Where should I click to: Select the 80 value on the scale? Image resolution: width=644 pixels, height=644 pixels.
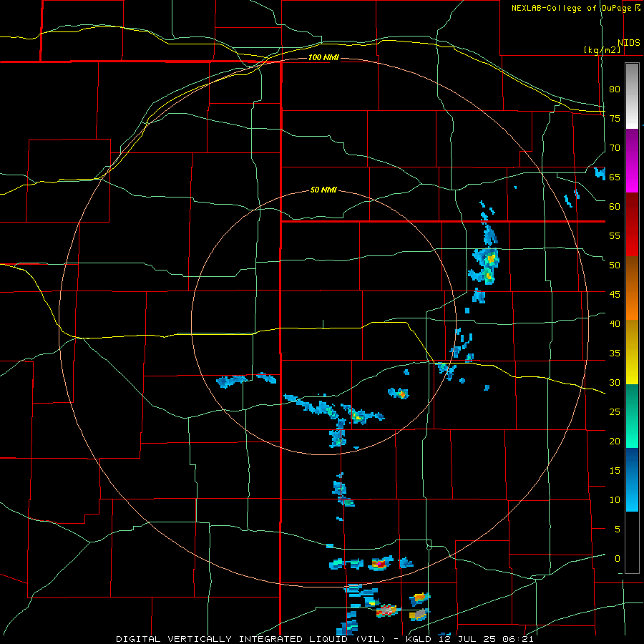(615, 89)
